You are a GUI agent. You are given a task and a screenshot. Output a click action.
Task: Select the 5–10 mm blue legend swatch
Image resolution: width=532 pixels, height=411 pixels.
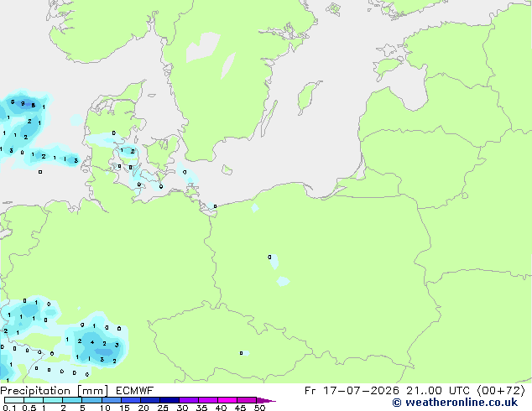(x=91, y=400)
